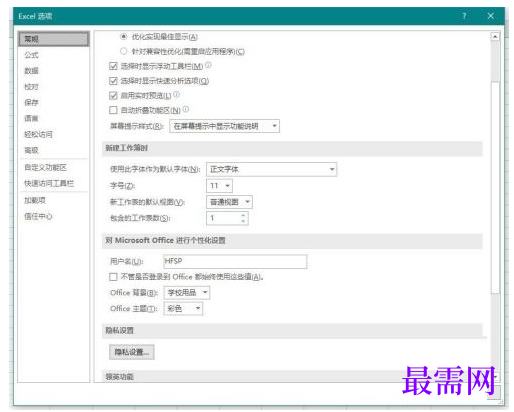Open the Office 主题 彩色 dropdown
This screenshot has height=412, width=514.
coord(183,308)
